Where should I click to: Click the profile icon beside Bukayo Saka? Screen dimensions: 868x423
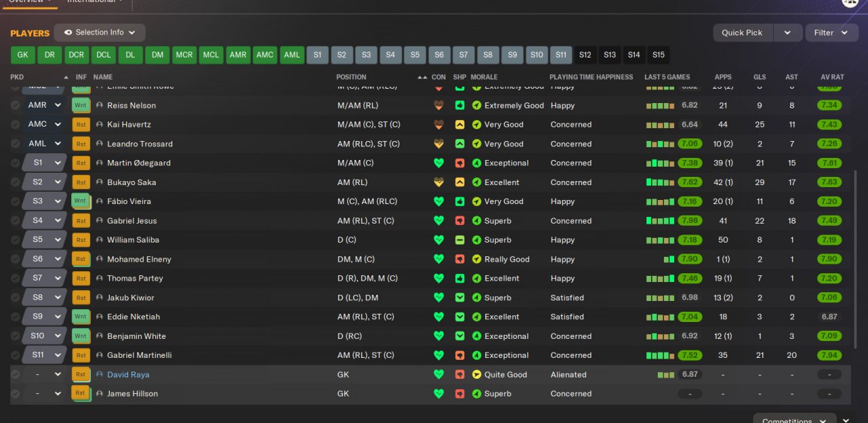tap(100, 182)
